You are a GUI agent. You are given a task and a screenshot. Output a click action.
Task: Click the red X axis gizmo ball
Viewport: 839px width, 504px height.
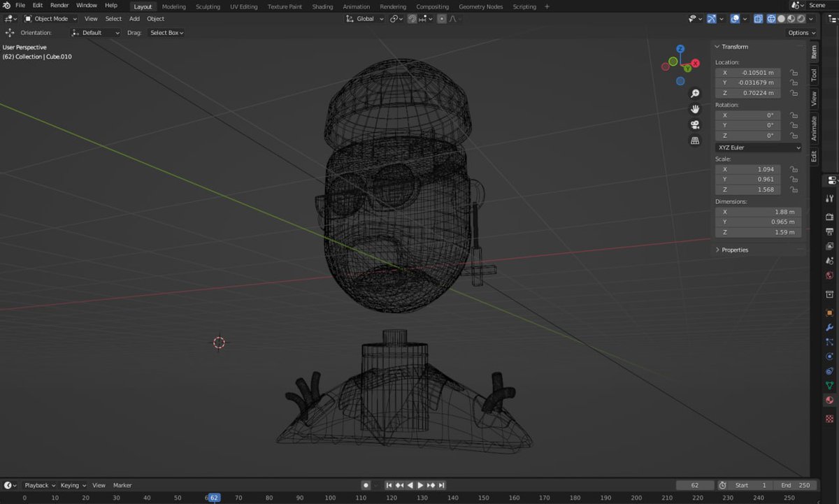[695, 63]
